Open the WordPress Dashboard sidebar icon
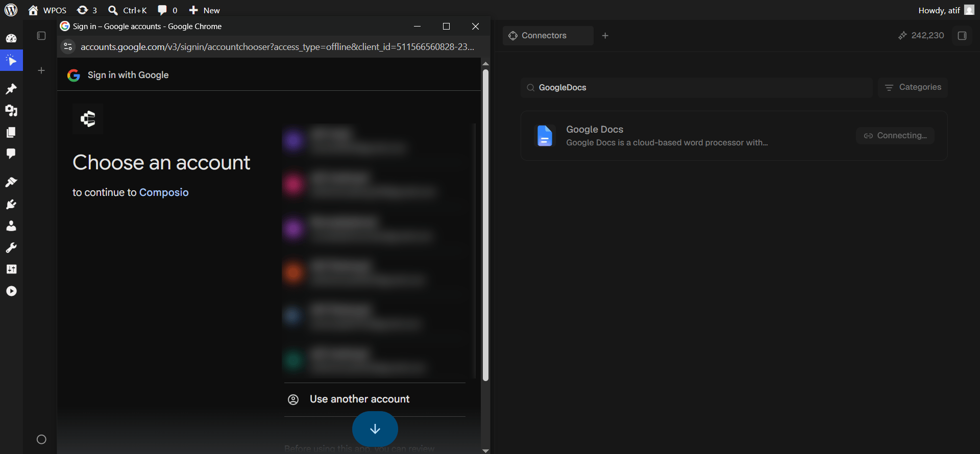980x454 pixels. 11,38
